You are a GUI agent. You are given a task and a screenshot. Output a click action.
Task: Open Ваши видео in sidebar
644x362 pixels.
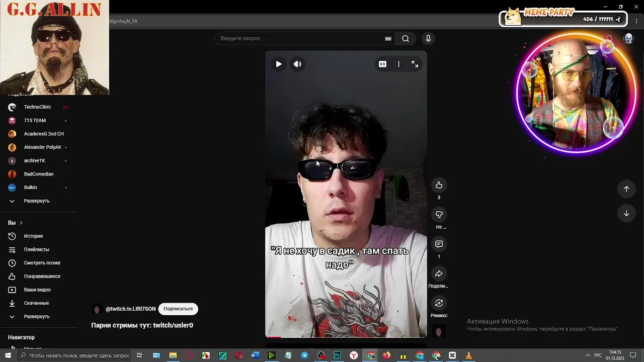(x=38, y=290)
